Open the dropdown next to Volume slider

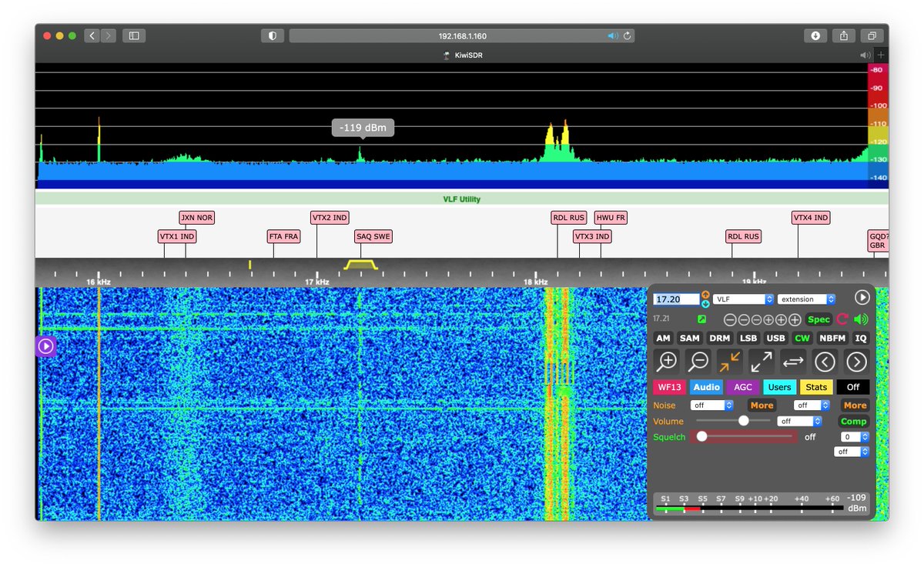[x=799, y=421]
